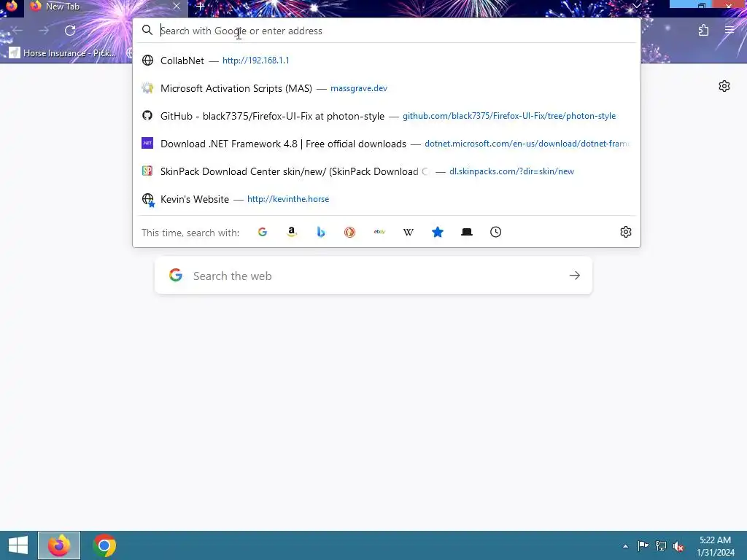This screenshot has height=560, width=747.
Task: Click Firefox icon in taskbar
Action: click(x=59, y=545)
